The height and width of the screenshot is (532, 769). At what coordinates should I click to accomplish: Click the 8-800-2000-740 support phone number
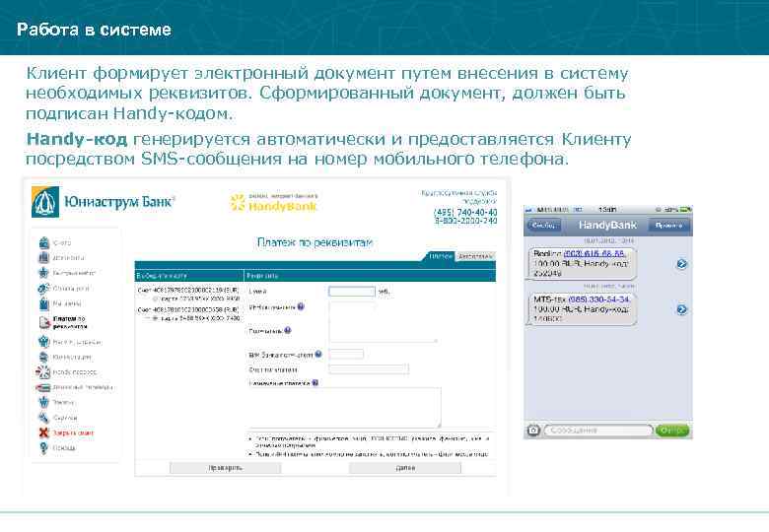click(465, 221)
